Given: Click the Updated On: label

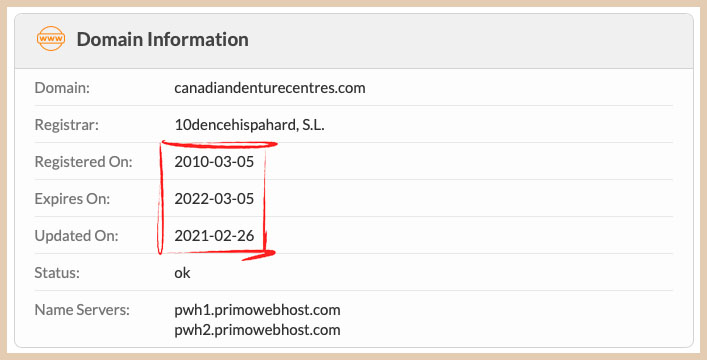Looking at the screenshot, I should click(76, 235).
